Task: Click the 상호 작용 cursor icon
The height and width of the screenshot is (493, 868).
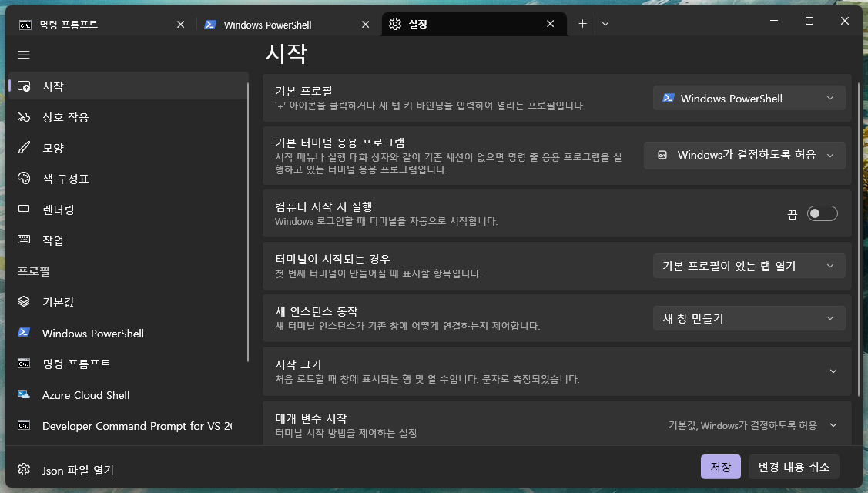Action: pyautogui.click(x=24, y=117)
